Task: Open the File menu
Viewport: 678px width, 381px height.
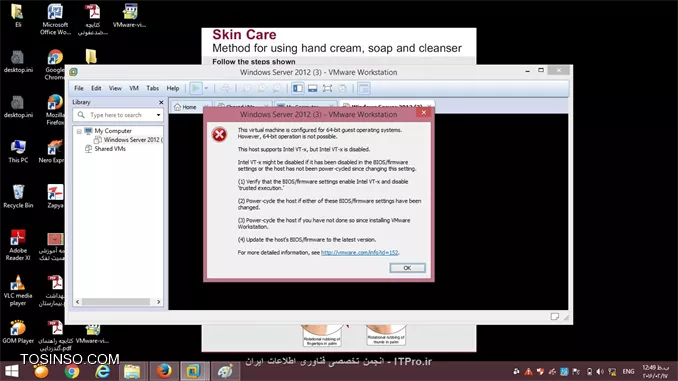Action: coord(79,88)
